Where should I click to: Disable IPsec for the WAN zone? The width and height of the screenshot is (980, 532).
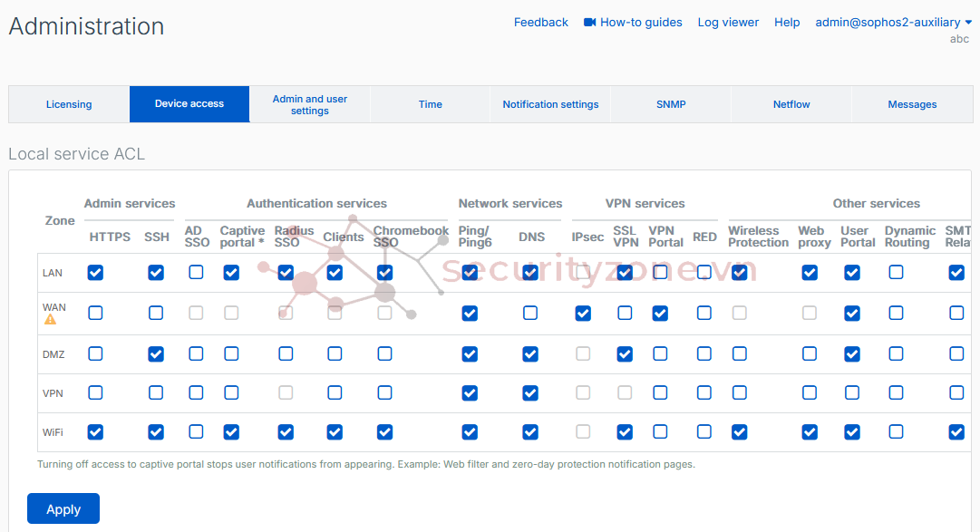coord(583,313)
